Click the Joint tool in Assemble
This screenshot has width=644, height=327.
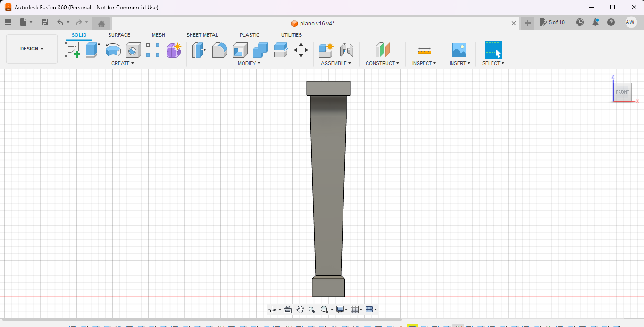[346, 50]
